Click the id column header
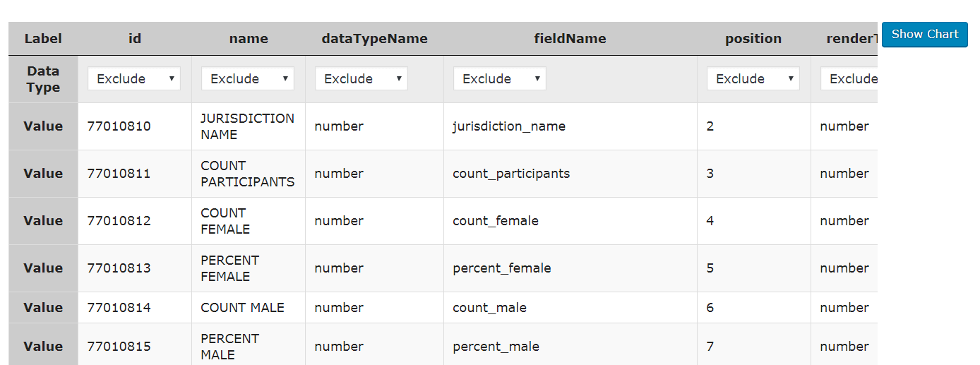 [135, 39]
